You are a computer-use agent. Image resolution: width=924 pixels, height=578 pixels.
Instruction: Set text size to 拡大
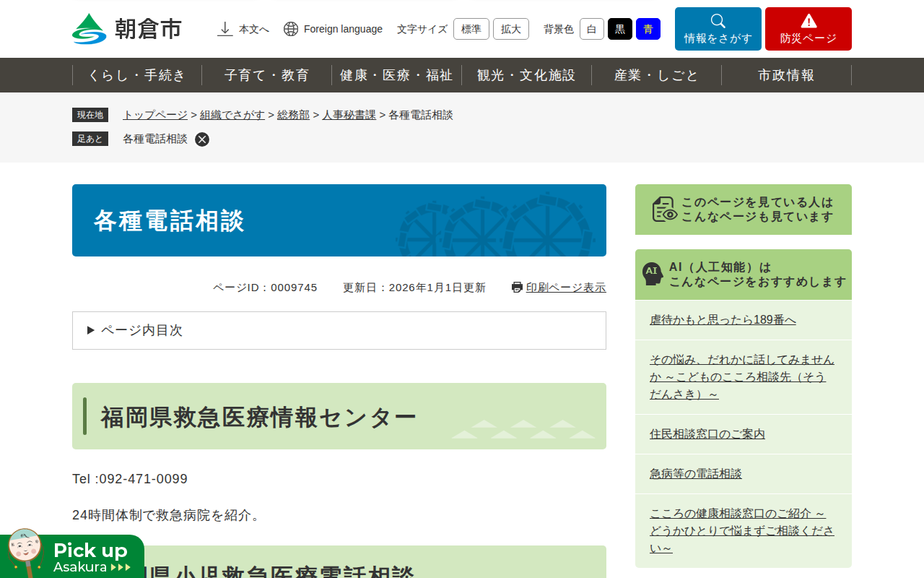click(510, 29)
